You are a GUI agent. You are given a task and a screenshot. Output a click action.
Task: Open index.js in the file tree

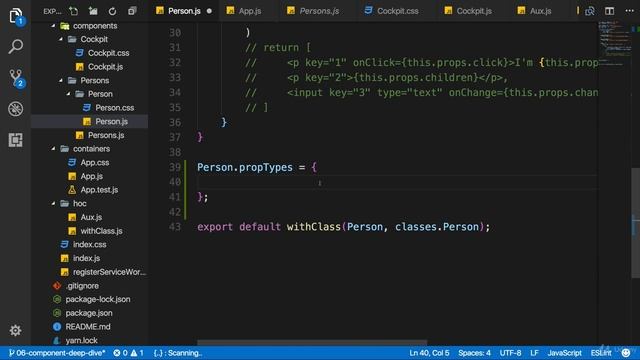86,258
